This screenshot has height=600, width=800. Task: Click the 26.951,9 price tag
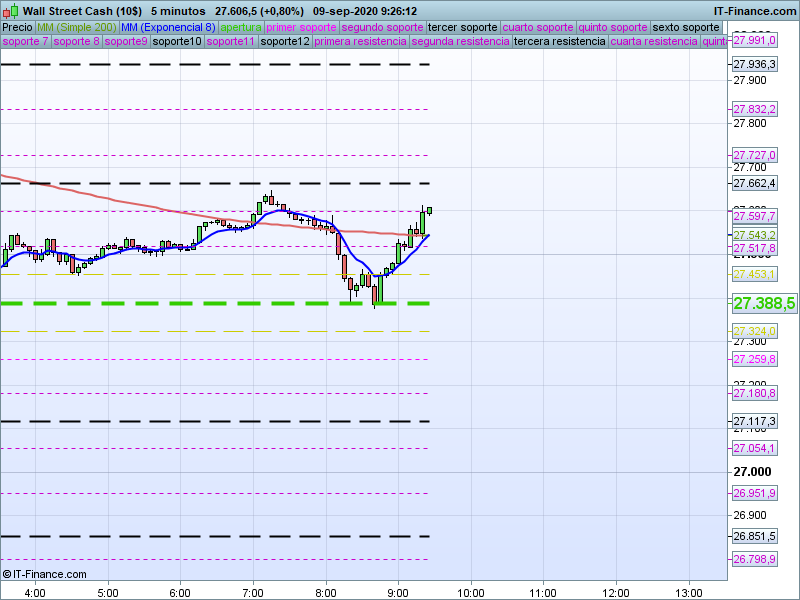pyautogui.click(x=755, y=493)
